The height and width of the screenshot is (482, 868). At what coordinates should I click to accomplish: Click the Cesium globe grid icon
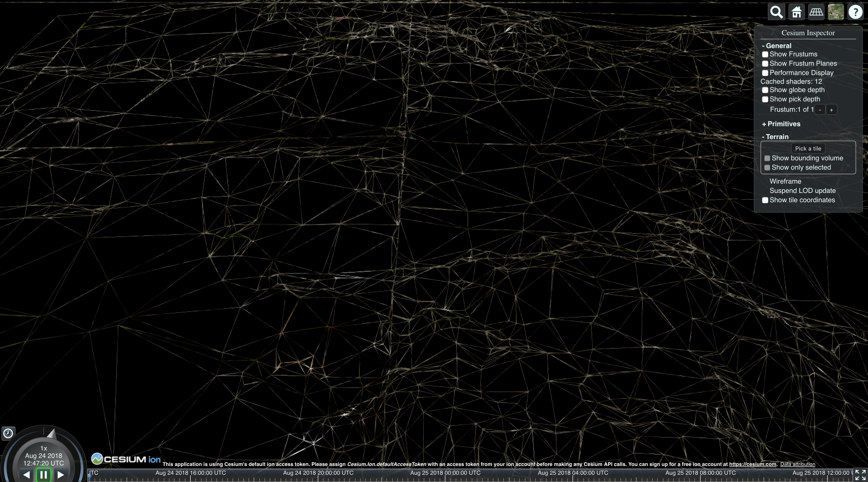(816, 12)
